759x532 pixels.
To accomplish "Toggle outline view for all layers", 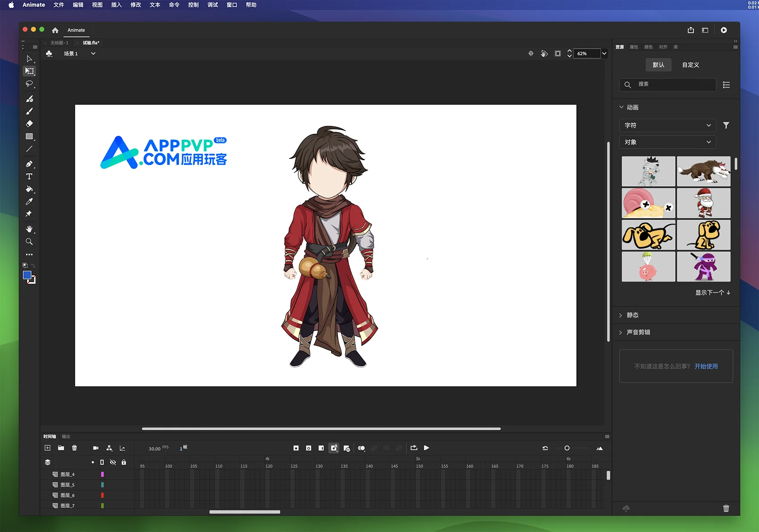I will point(102,462).
